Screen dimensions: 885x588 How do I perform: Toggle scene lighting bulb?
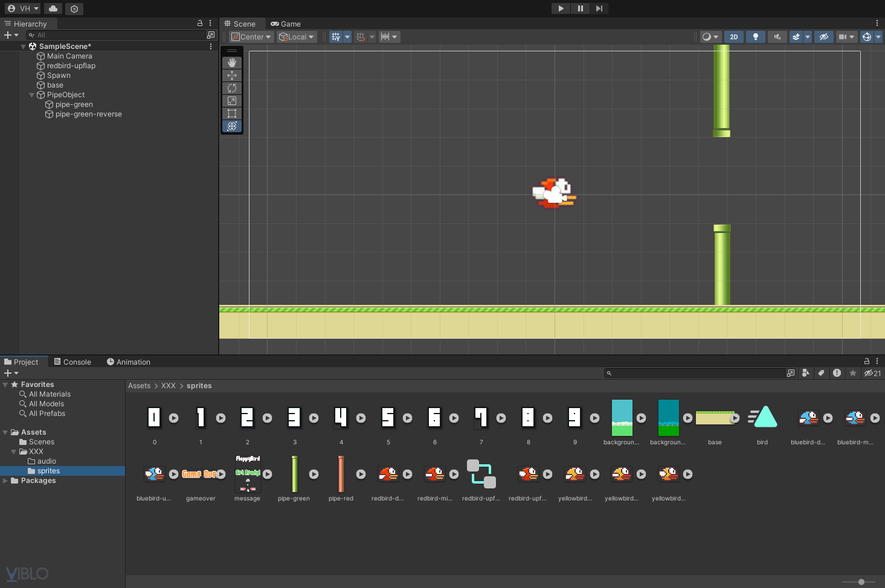coord(755,37)
